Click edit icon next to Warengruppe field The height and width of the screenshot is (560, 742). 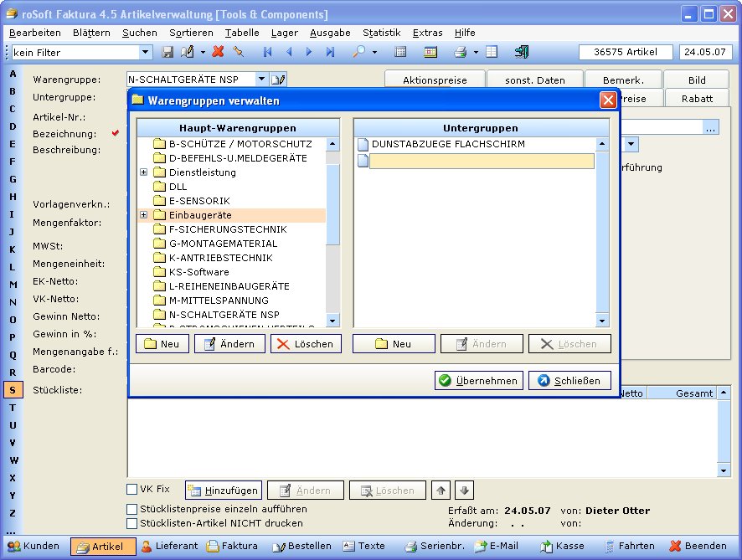point(279,80)
